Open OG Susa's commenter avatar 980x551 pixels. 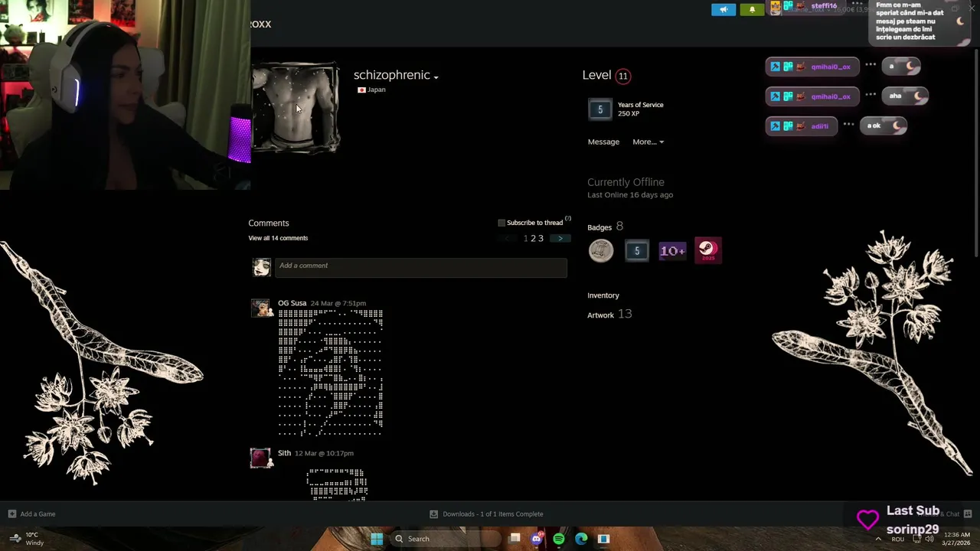261,308
